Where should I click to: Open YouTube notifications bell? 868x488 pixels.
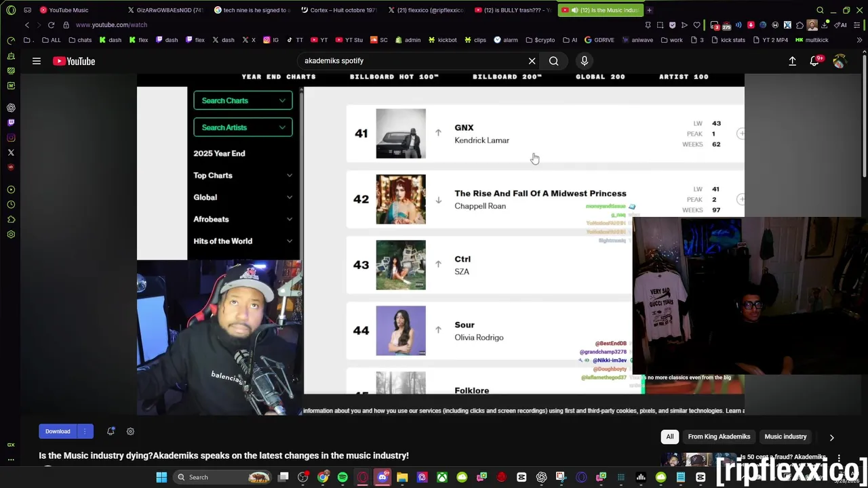point(815,61)
